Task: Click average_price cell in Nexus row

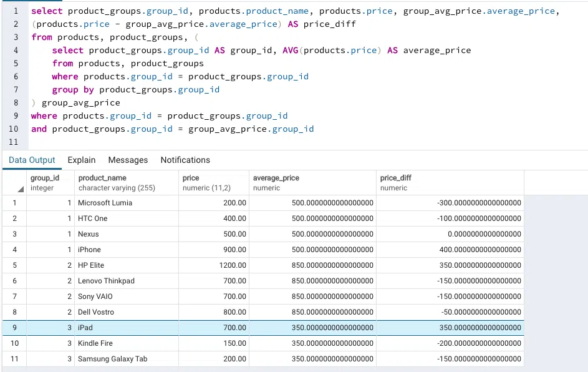Action: (313, 234)
